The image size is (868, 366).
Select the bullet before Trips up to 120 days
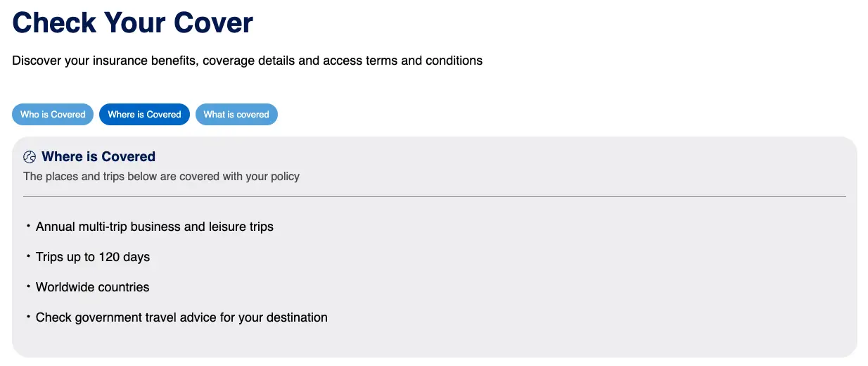coord(29,256)
